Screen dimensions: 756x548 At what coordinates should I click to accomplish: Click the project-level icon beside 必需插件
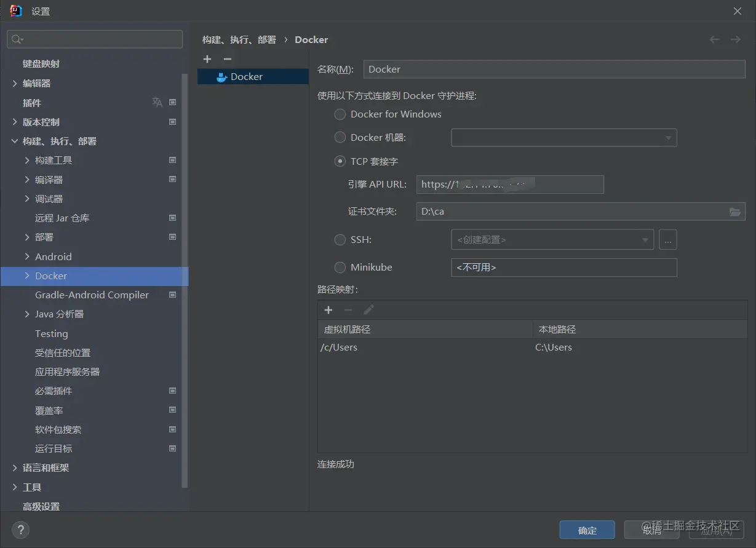[172, 391]
